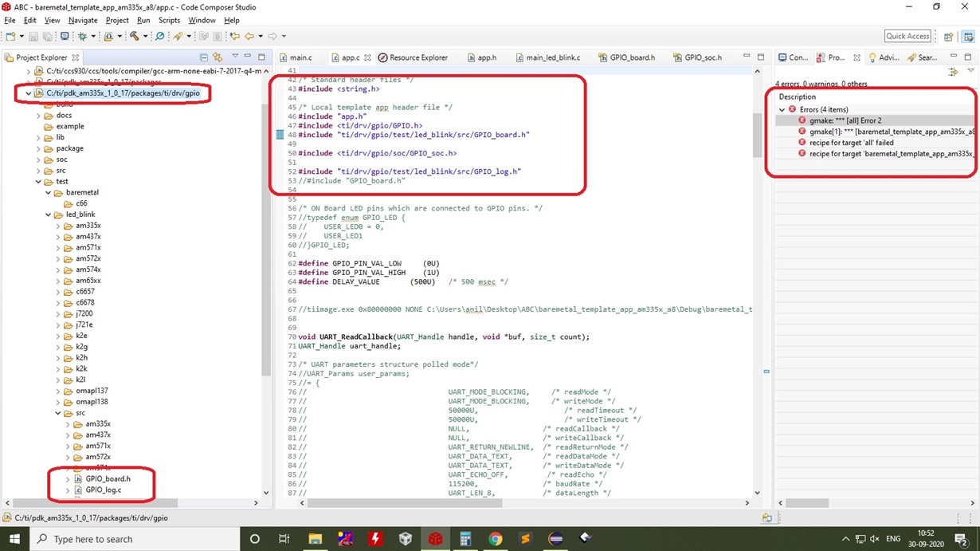Collapse the gpio project root node
980x551 pixels.
pyautogui.click(x=29, y=93)
